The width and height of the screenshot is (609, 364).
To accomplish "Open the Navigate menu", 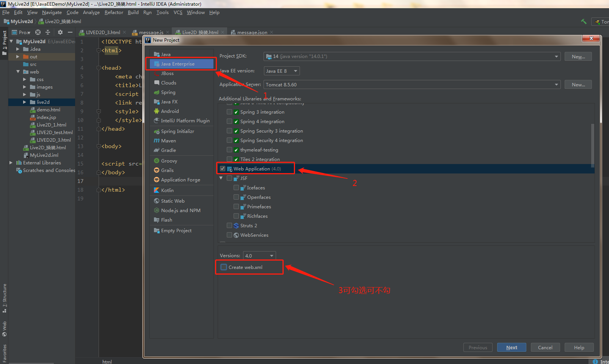I will click(x=52, y=12).
